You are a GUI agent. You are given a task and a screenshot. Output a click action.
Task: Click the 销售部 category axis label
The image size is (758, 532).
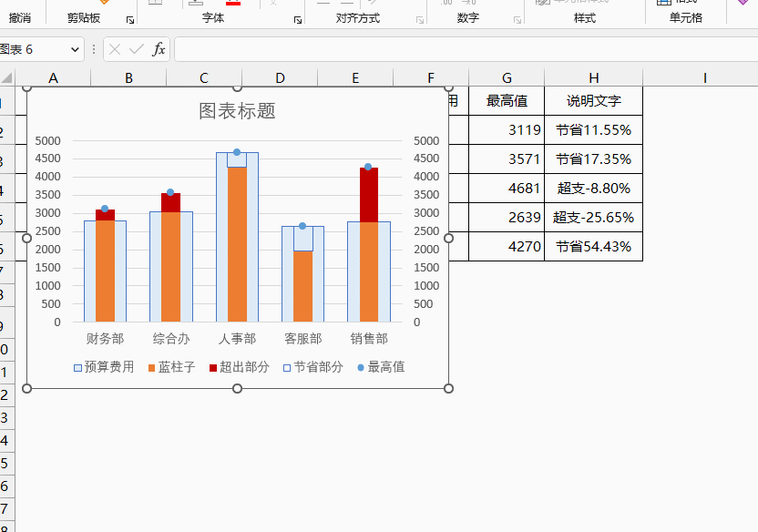click(x=369, y=339)
